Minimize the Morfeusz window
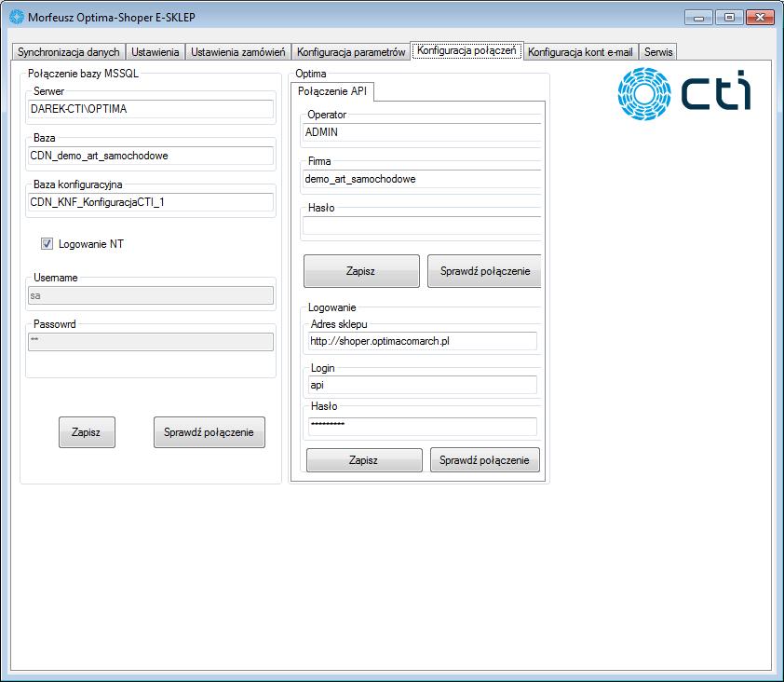The height and width of the screenshot is (682, 784). (698, 18)
